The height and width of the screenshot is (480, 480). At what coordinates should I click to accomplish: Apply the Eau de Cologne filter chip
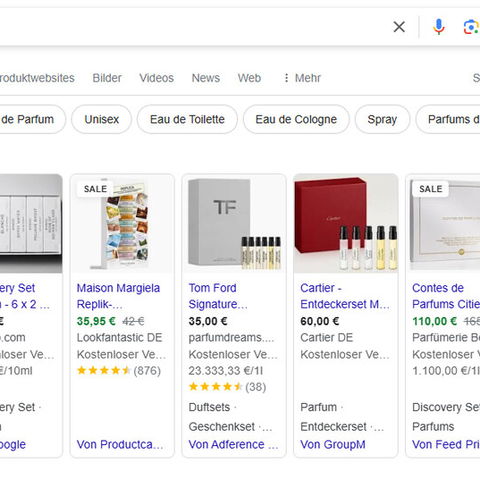[x=296, y=119]
